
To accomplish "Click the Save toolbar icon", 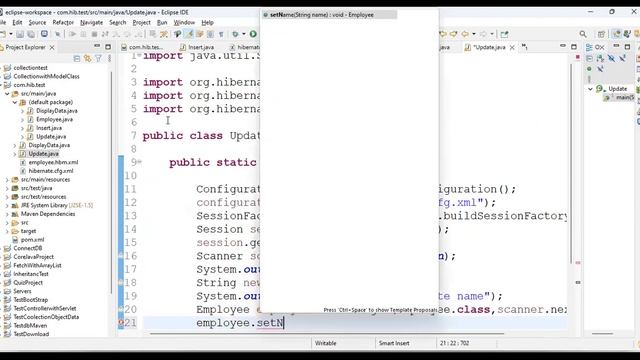I will point(20,34).
